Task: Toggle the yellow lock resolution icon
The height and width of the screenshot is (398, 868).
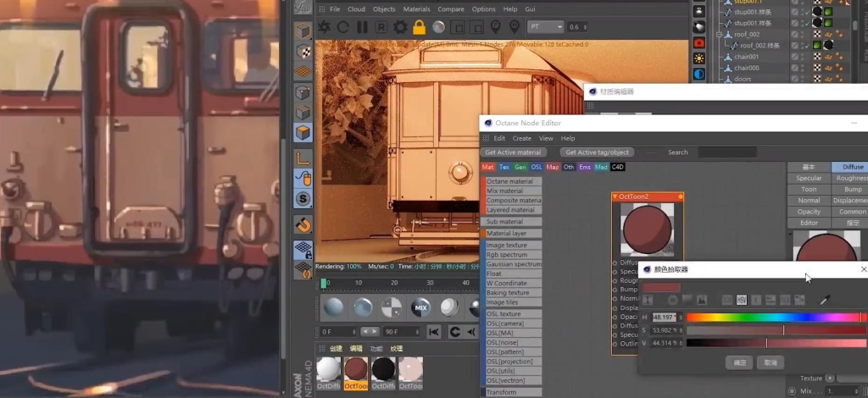Action: [x=419, y=26]
